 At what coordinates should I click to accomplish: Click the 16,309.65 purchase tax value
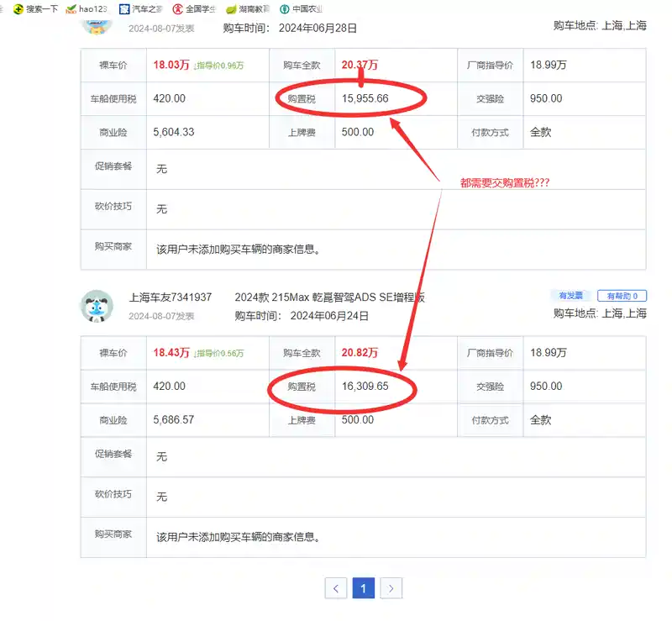click(x=365, y=387)
